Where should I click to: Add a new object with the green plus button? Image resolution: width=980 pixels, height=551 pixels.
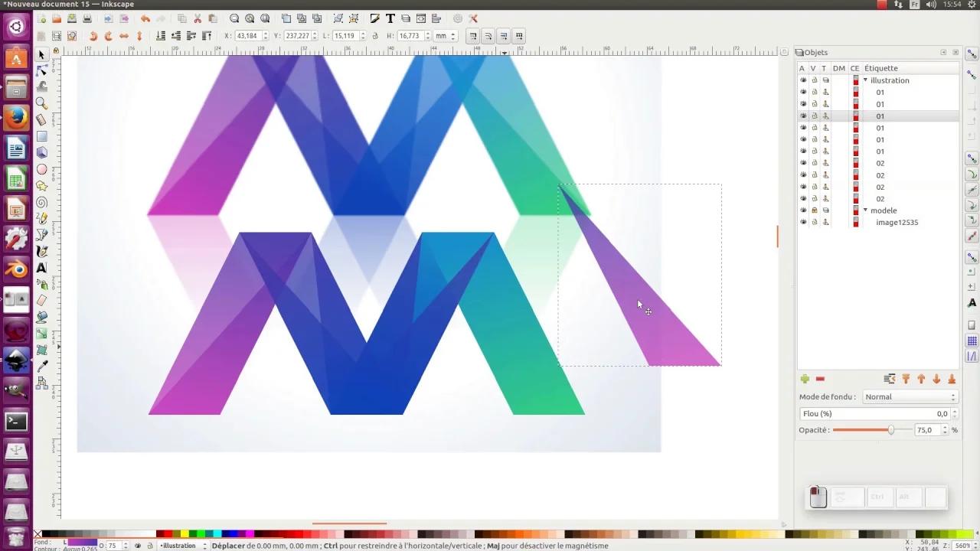[805, 379]
